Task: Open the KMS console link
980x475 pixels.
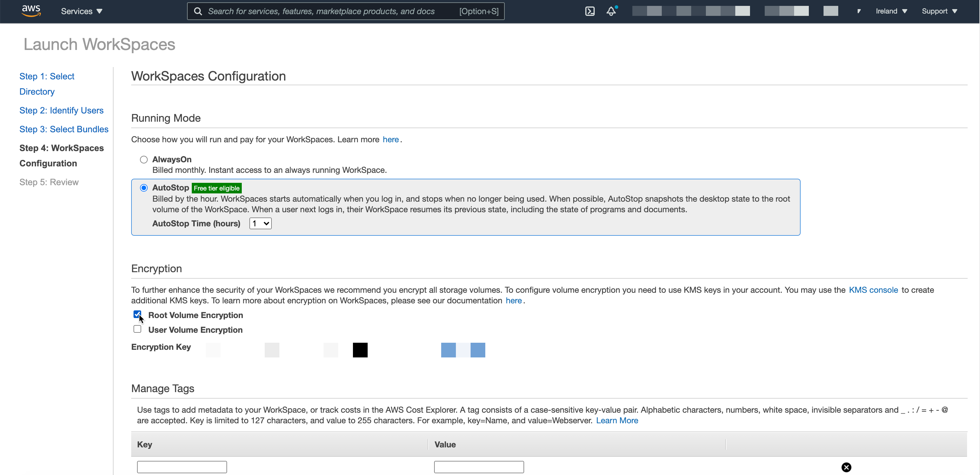Action: [873, 290]
